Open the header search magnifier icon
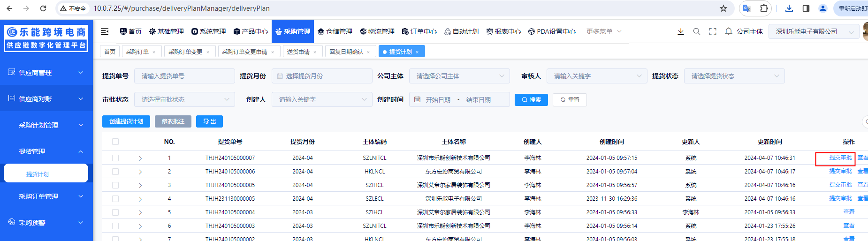The width and height of the screenshot is (868, 241). point(697,31)
